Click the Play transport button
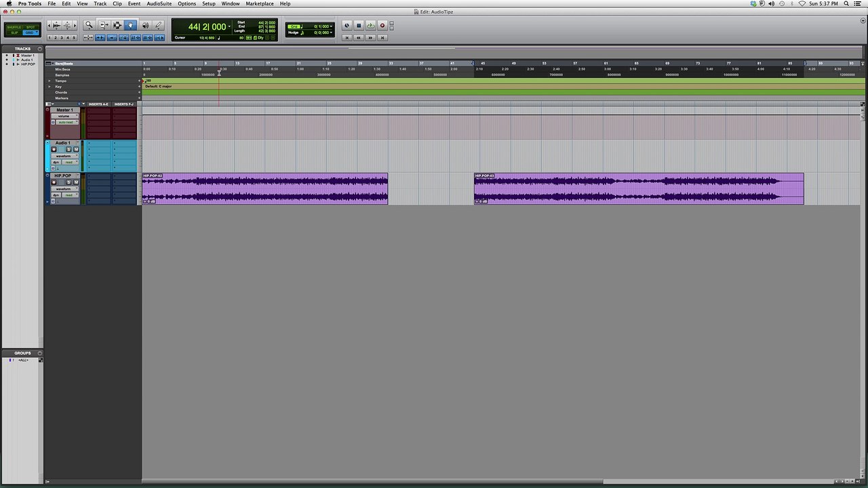This screenshot has height=488, width=868. (x=371, y=26)
